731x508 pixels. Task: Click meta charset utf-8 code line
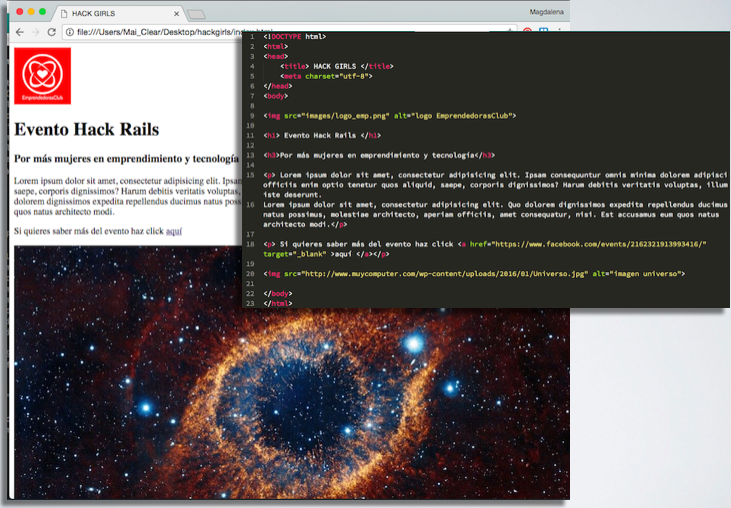pos(326,76)
